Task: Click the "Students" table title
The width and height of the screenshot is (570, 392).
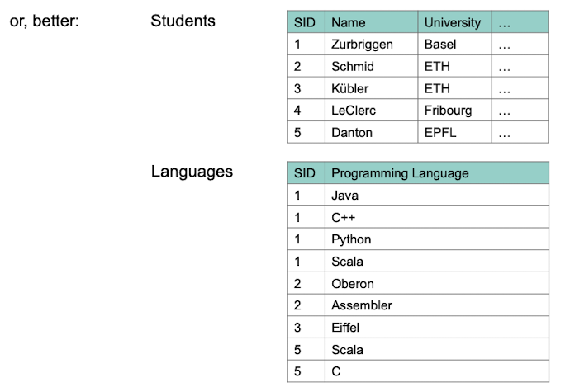Action: [x=183, y=21]
